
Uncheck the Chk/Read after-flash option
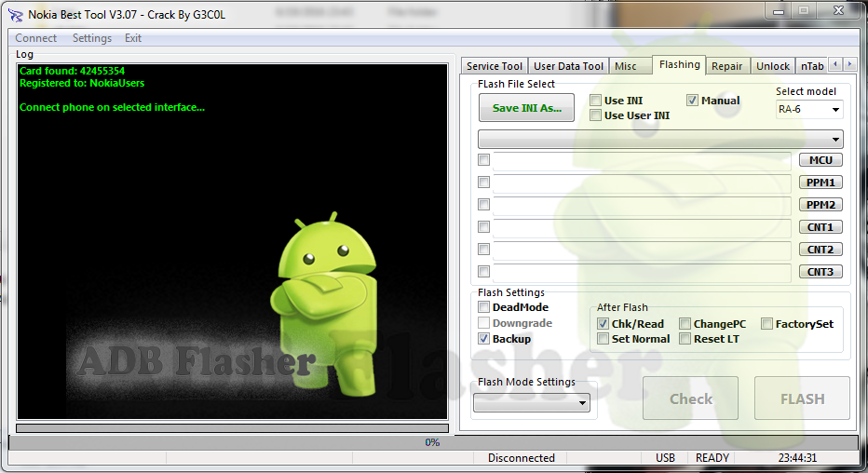(x=603, y=324)
